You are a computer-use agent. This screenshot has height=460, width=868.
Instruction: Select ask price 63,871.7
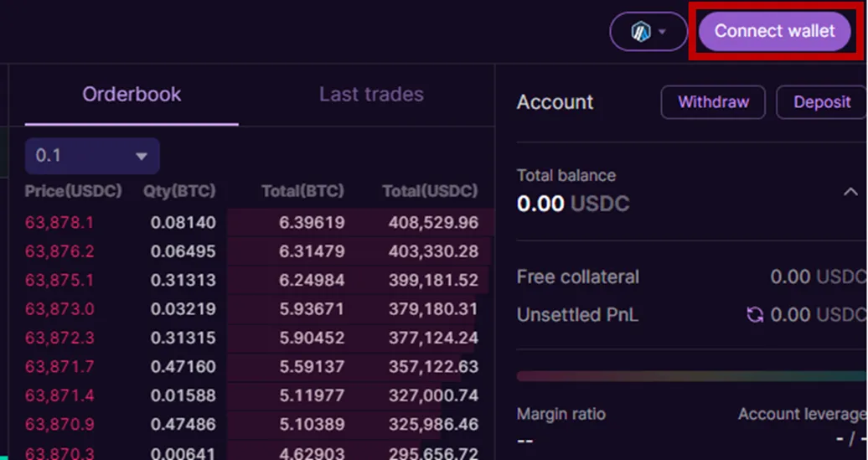(59, 366)
